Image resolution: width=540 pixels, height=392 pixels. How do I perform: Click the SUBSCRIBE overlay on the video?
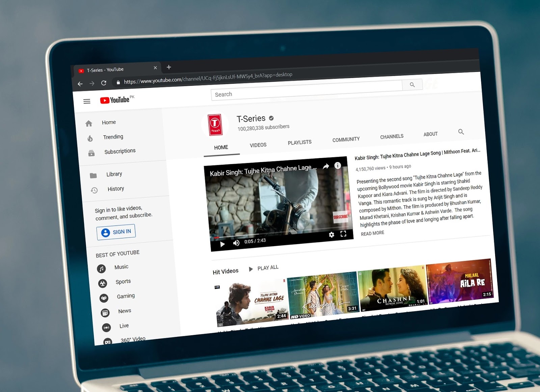[x=340, y=216]
